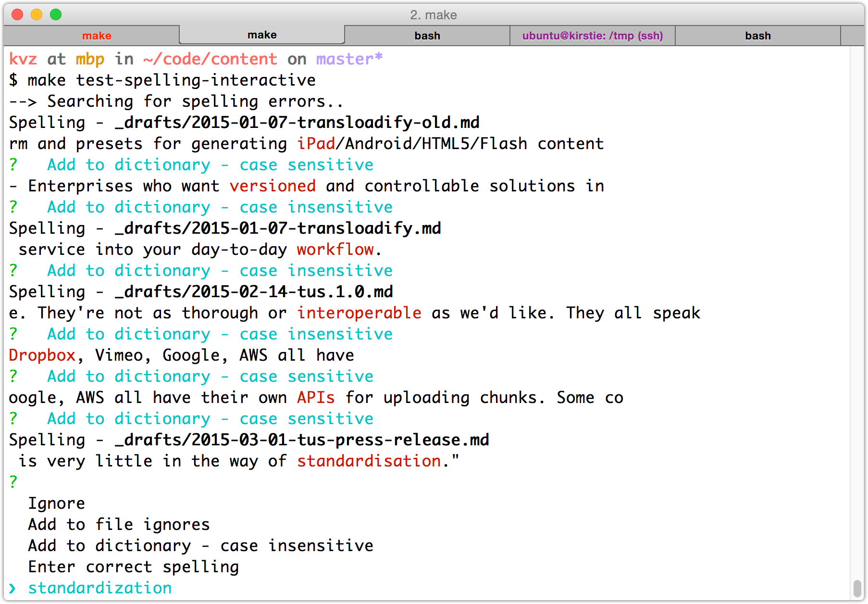
Task: Switch to the red-titled make tab
Action: (x=96, y=36)
